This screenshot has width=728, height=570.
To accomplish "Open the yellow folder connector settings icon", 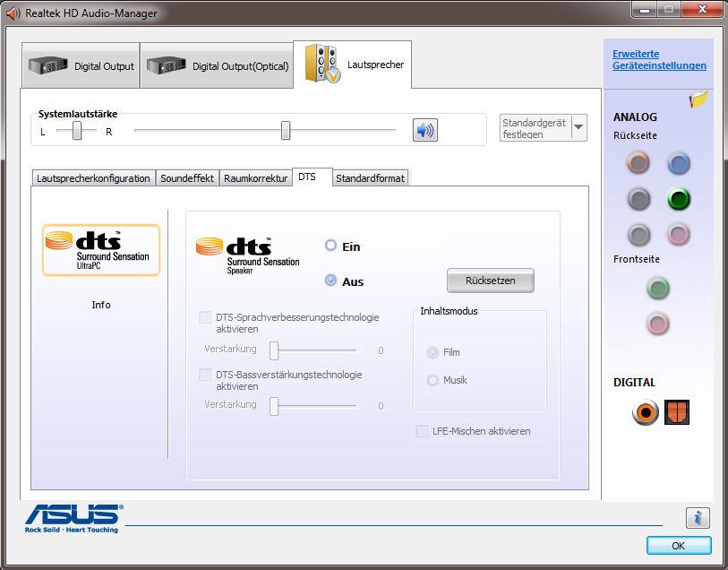I will 698,99.
